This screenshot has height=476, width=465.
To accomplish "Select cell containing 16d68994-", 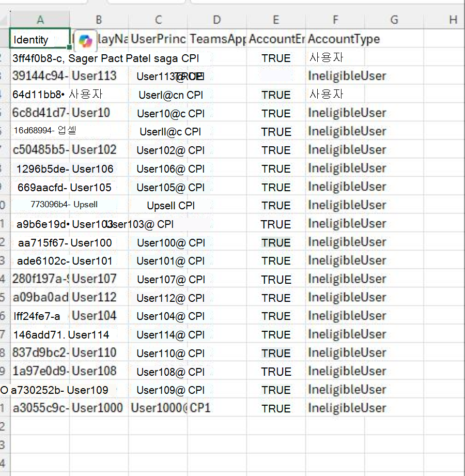I will [40, 131].
